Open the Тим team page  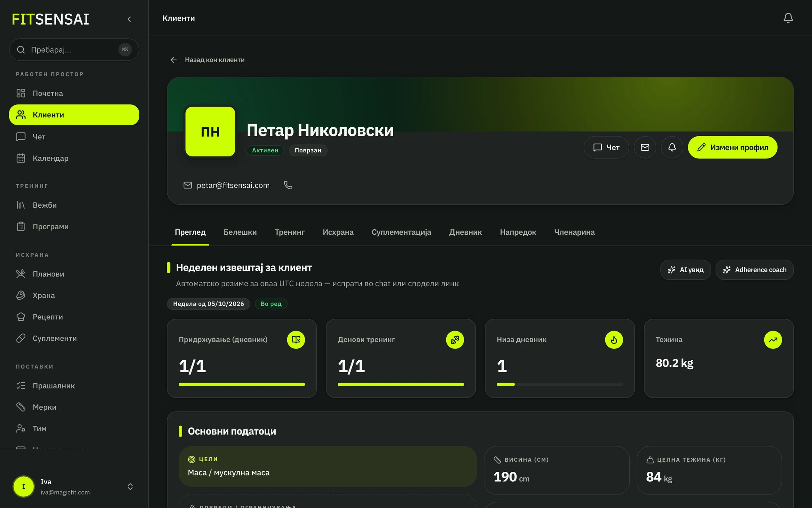point(74,428)
